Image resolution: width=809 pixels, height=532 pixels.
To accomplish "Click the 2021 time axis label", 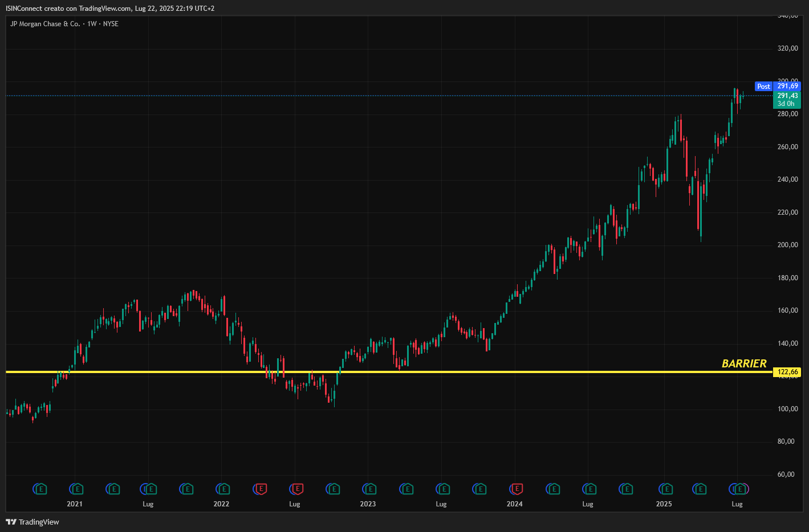I will click(75, 504).
